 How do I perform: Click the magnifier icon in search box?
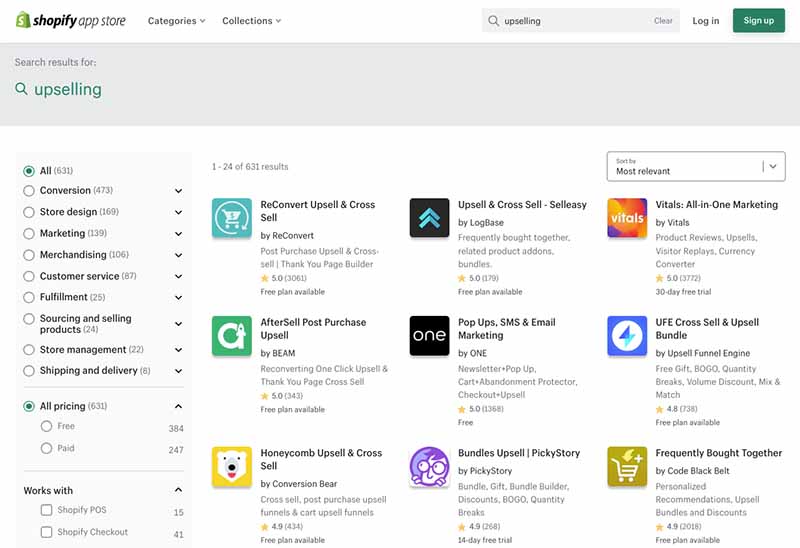[493, 21]
